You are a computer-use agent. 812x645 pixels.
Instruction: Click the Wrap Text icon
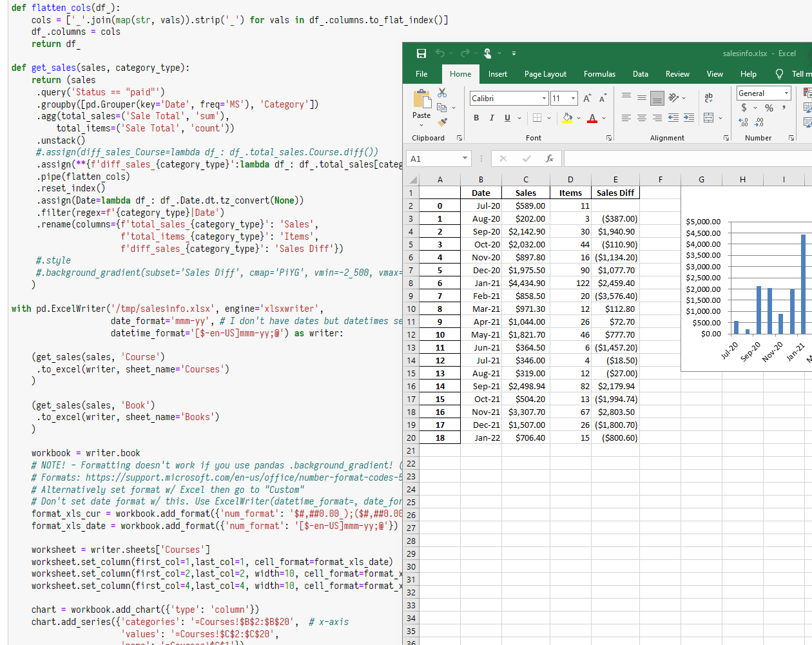pos(709,98)
